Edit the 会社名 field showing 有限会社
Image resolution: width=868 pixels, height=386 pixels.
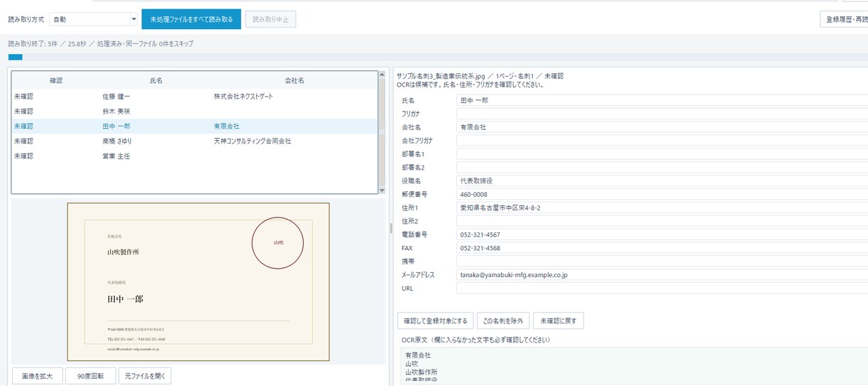click(662, 127)
